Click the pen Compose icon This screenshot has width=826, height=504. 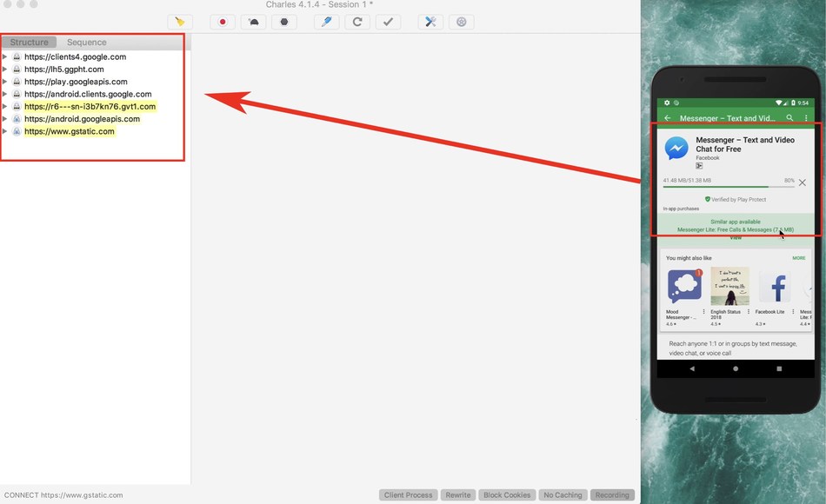click(x=326, y=22)
